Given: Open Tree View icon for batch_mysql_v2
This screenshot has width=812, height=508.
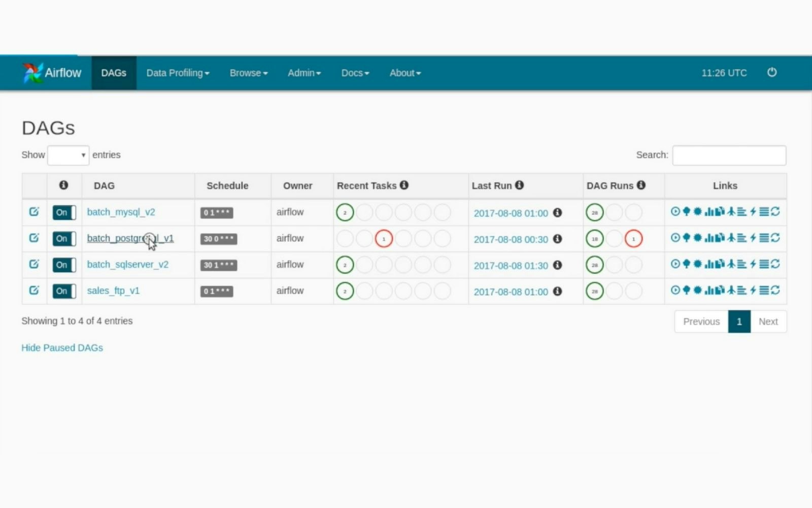Looking at the screenshot, I should tap(687, 211).
